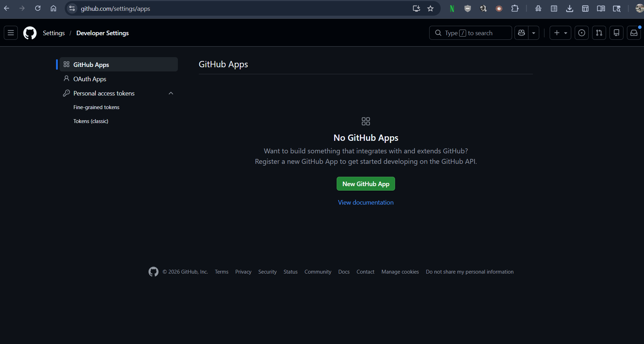Open the Docs footer link

[x=344, y=272]
